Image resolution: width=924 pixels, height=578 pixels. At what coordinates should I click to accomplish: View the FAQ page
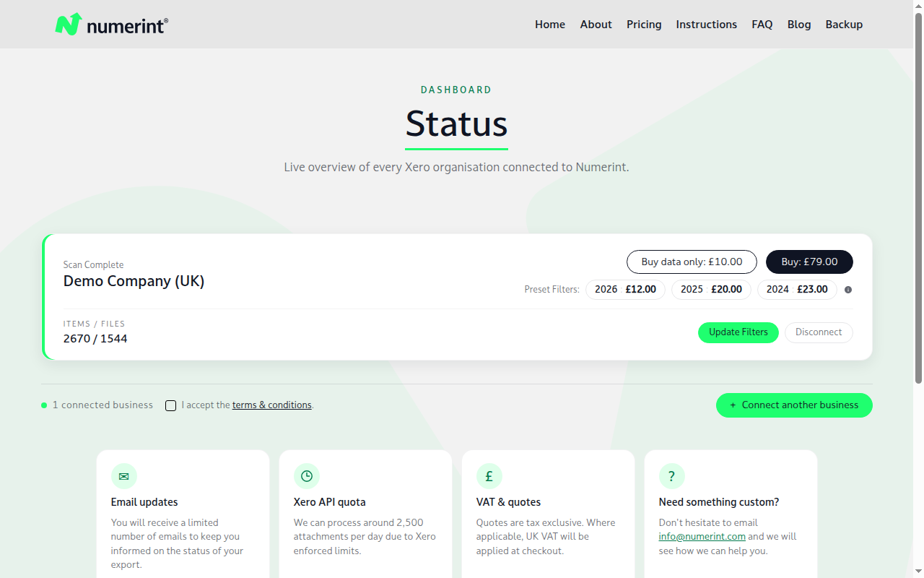pos(762,25)
